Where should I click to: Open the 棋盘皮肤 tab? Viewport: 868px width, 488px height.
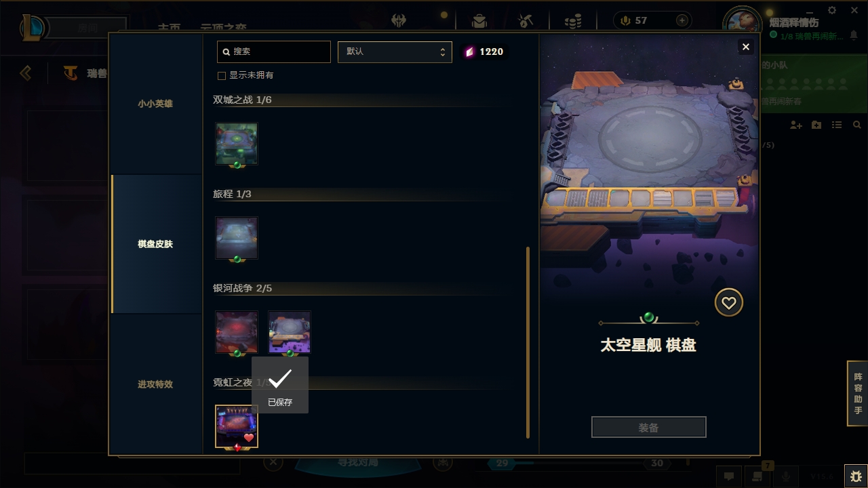click(x=155, y=244)
